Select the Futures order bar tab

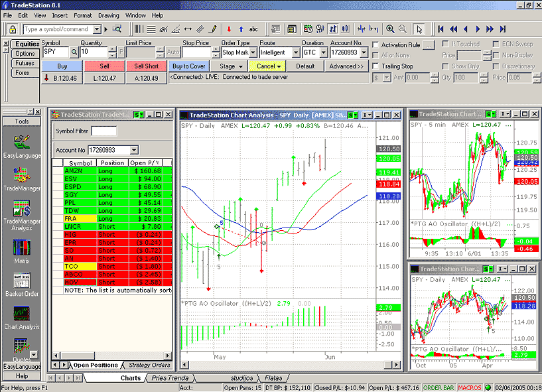click(x=25, y=63)
